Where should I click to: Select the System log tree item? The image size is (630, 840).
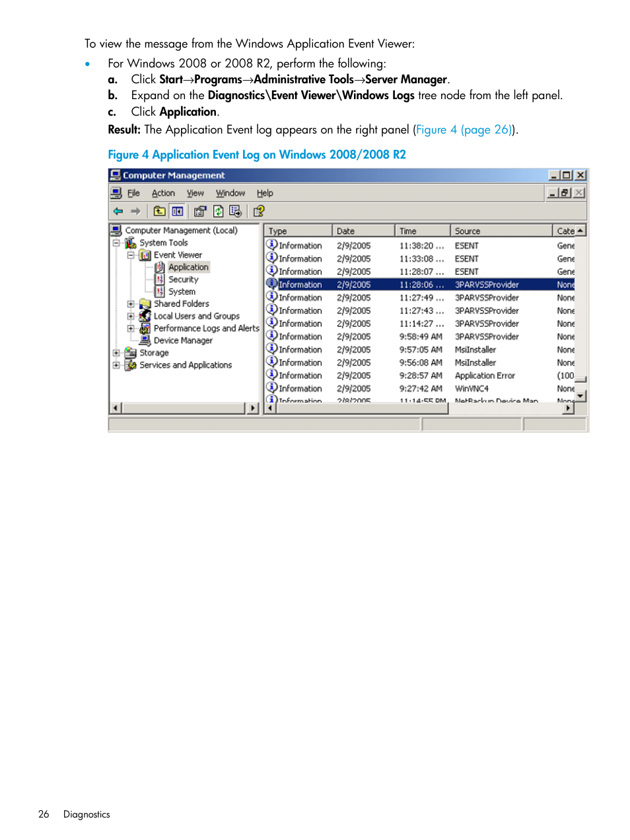182,291
